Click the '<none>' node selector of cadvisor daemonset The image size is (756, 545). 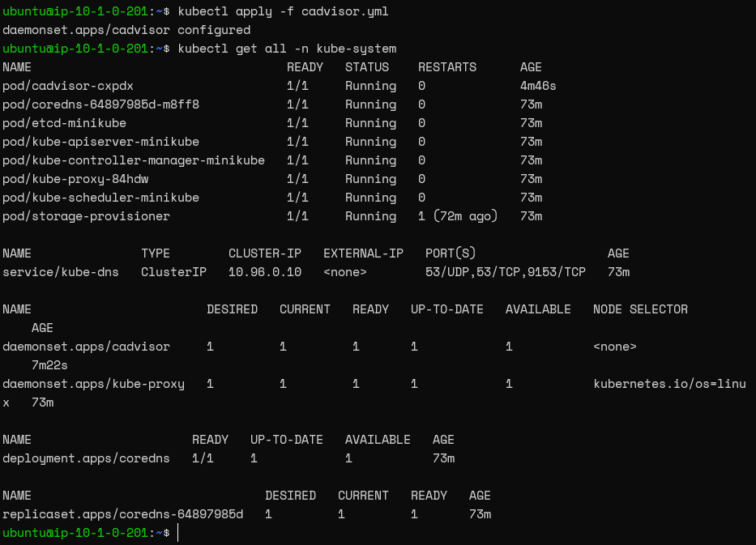[x=615, y=347]
